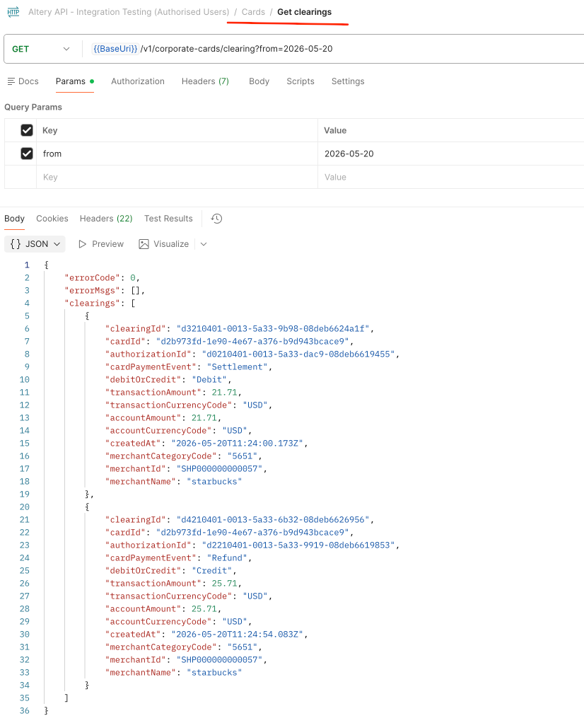Screen dimensions: 584x728
Task: Open the Docs tab with its document icon
Action: point(23,81)
